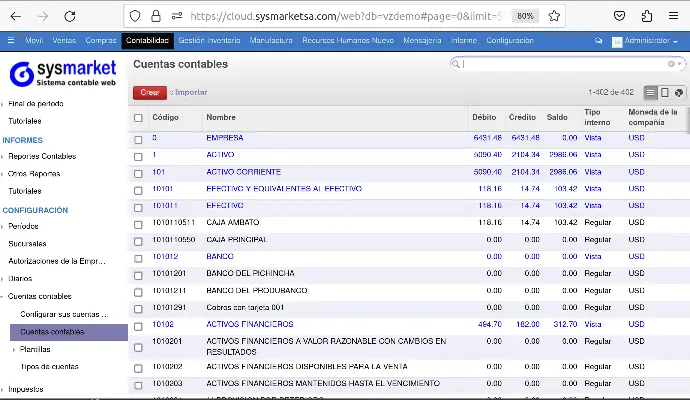Open the Recursos Humanos Nuevo menu
690x400 pixels.
(347, 40)
